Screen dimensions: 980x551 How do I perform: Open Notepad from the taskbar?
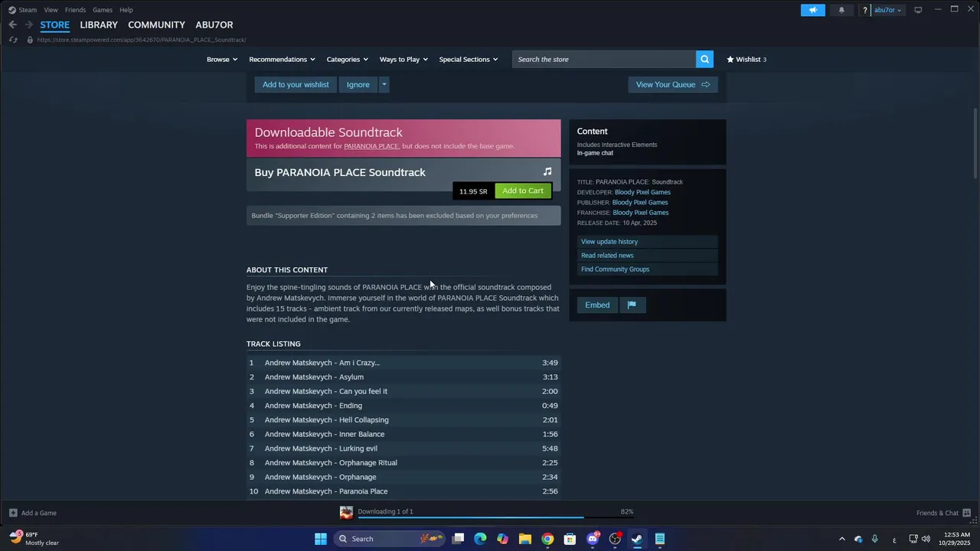tap(660, 539)
